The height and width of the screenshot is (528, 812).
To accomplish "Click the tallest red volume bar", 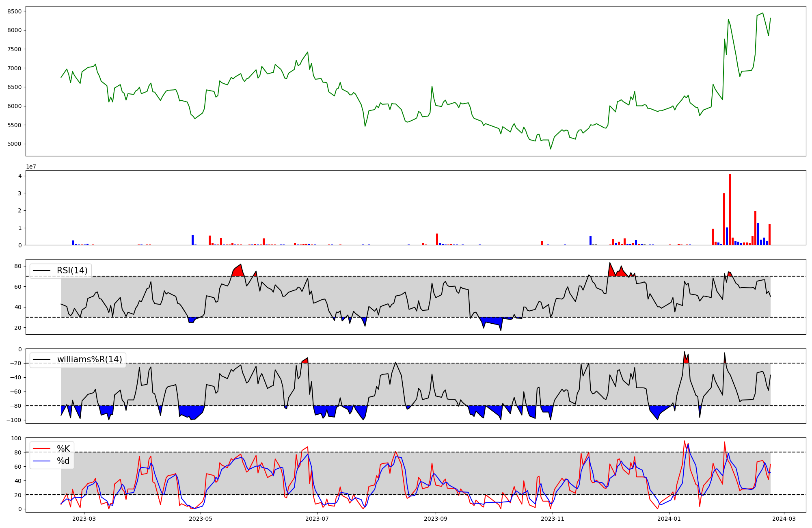I will point(730,209).
